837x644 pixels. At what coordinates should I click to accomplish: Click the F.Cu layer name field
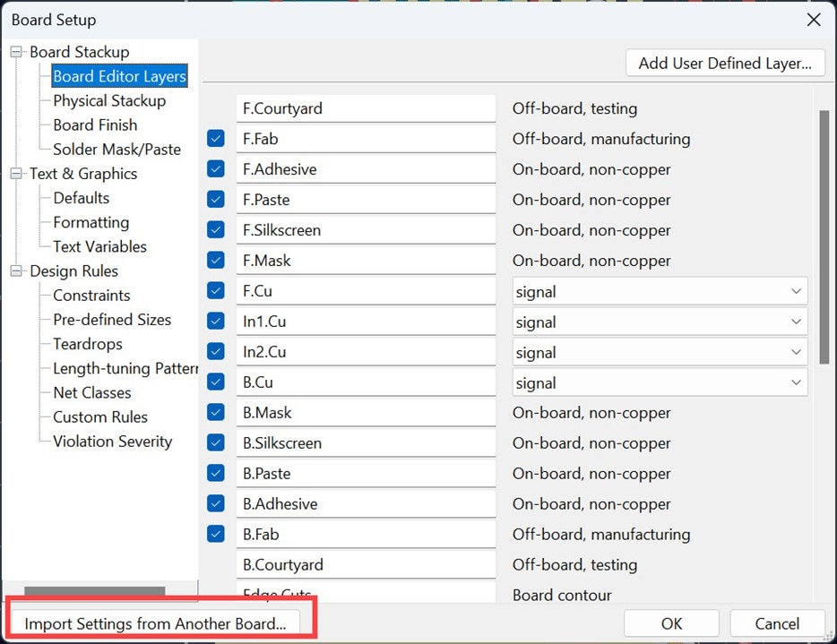366,291
